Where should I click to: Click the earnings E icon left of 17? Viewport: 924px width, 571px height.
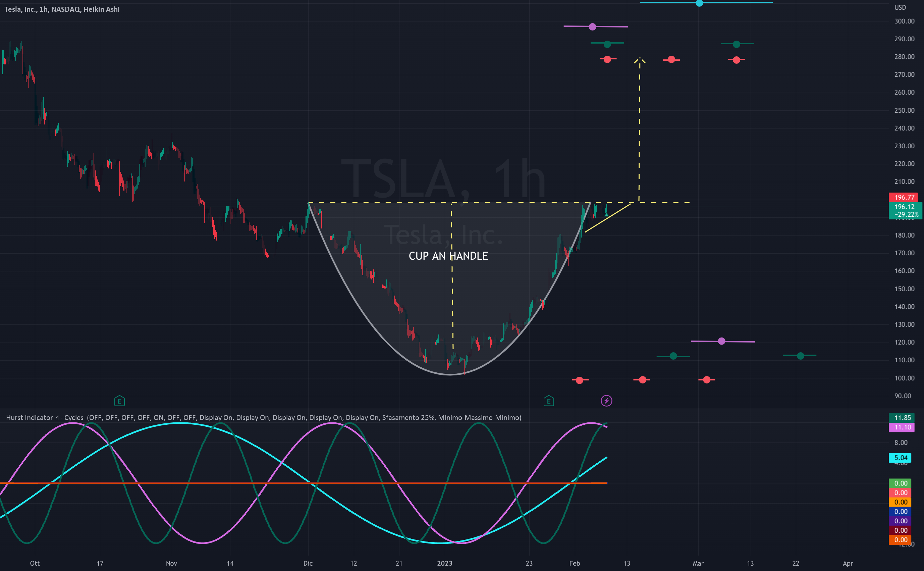(119, 401)
